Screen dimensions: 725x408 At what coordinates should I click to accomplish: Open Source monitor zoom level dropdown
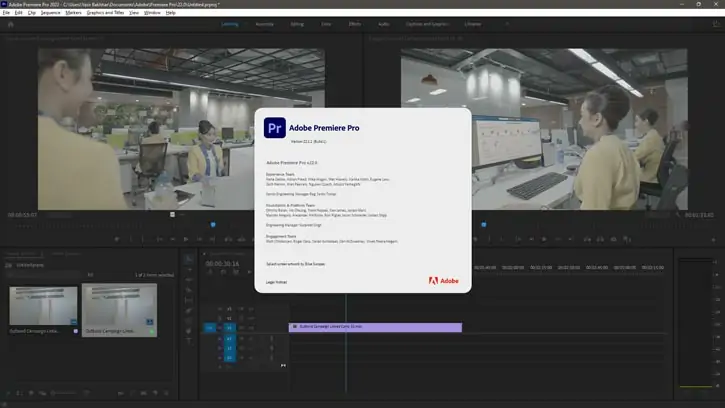[59, 215]
